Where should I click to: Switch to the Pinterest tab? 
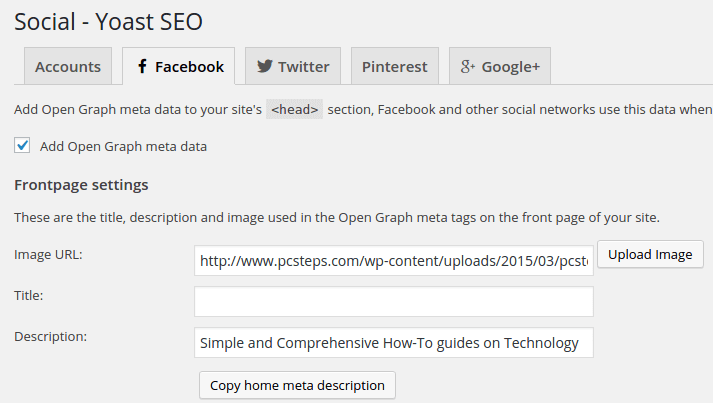tap(395, 66)
